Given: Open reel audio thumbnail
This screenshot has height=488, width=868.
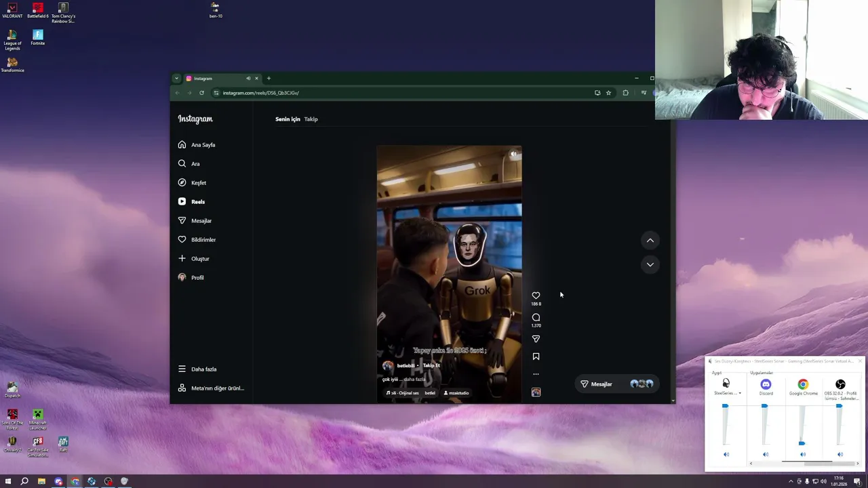Looking at the screenshot, I should [536, 392].
